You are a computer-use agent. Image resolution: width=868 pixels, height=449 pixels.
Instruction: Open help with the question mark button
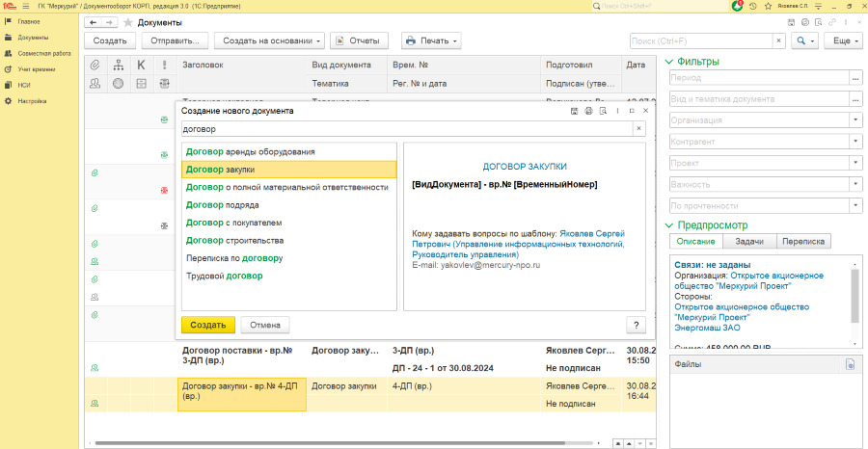click(637, 325)
